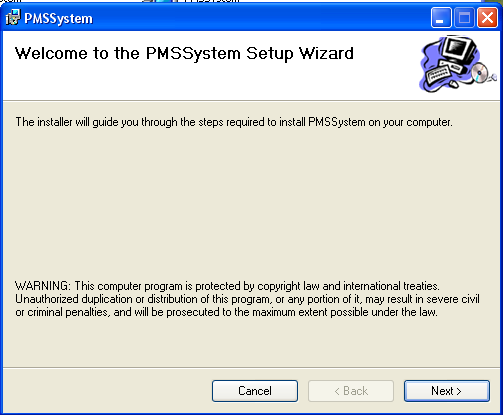
Task: Click the criminal penalties line of text
Action: pos(226,312)
